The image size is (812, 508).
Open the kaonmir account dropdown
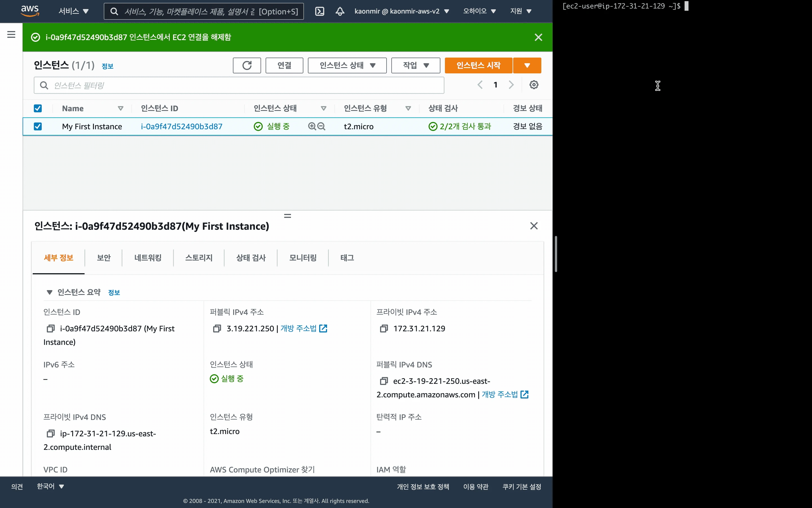402,11
